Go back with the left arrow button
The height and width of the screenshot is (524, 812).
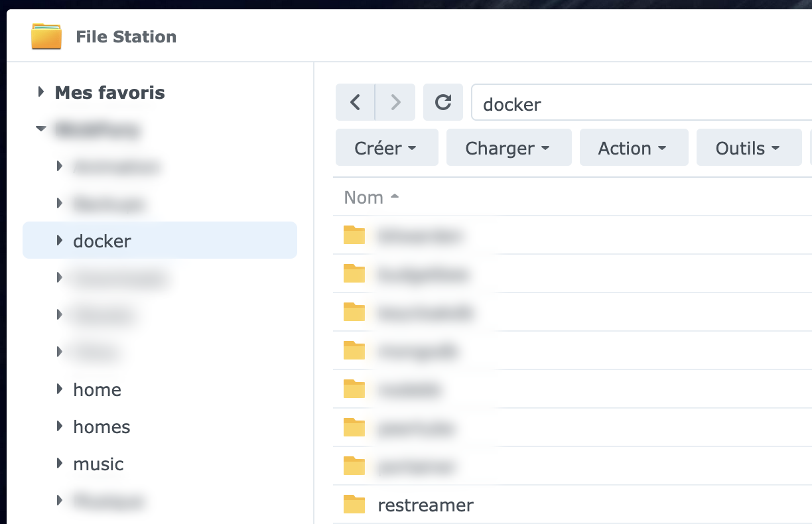click(356, 102)
